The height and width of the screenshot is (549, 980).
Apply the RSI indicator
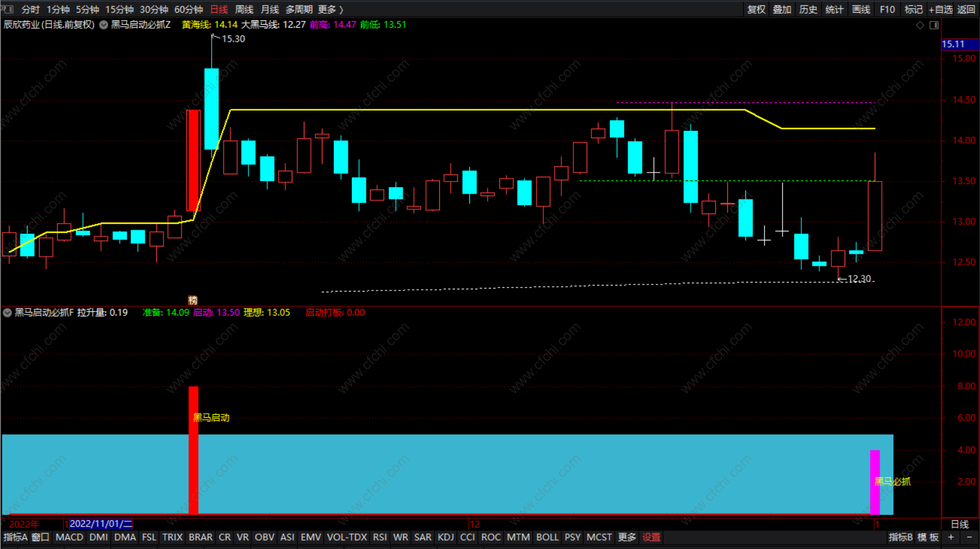click(380, 538)
